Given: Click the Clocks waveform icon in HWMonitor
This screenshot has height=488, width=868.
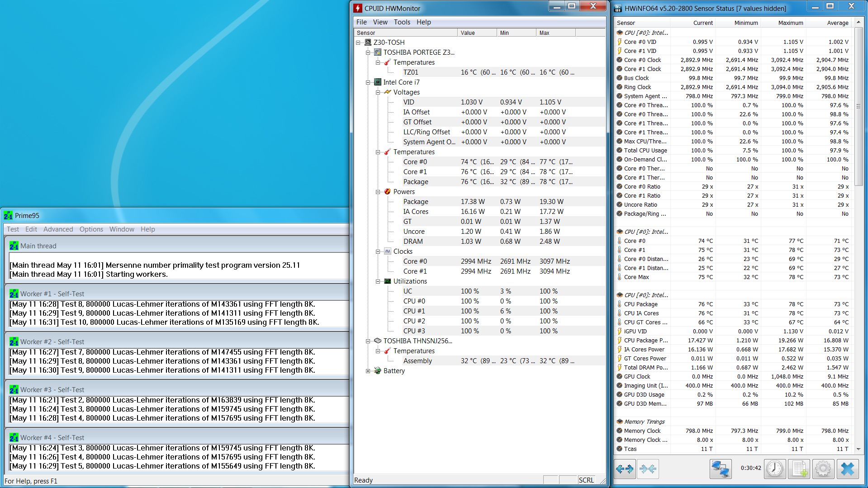Looking at the screenshot, I should tap(388, 251).
